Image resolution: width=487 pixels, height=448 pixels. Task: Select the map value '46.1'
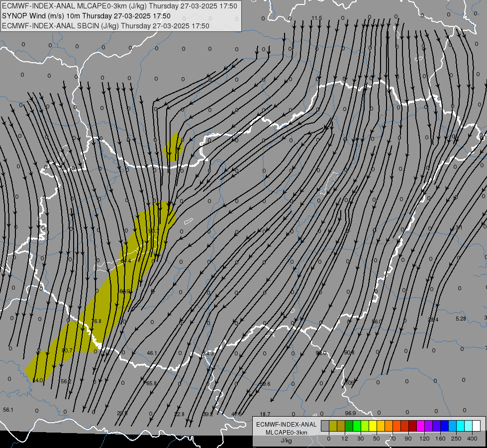[152, 353]
